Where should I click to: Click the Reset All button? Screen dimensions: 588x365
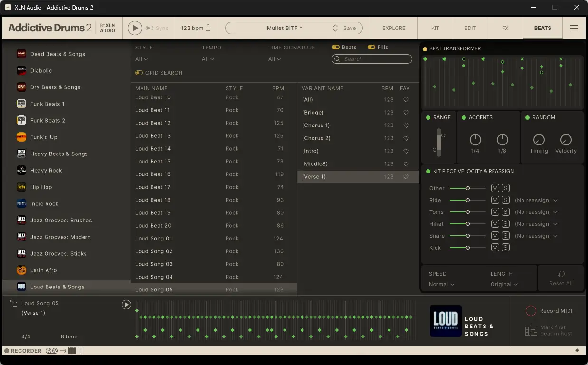click(561, 279)
